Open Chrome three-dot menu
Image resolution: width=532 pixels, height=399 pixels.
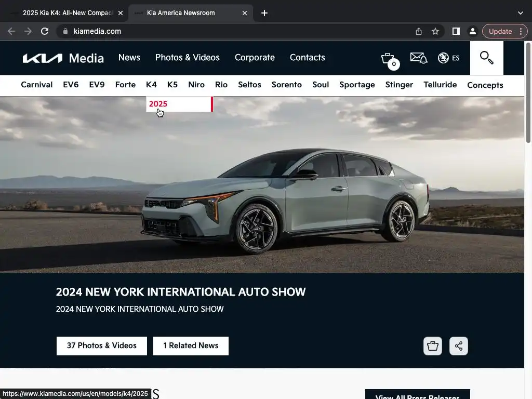coord(521,31)
